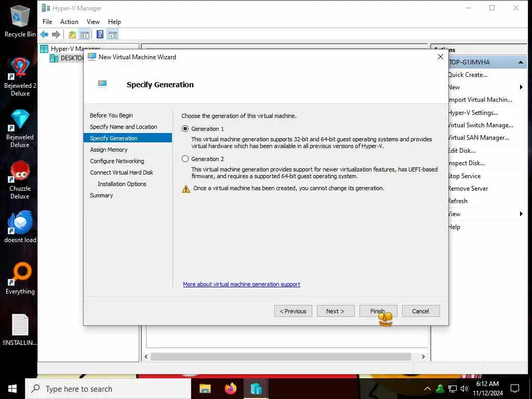532x399 pixels.
Task: Click the Next button
Action: 336,311
